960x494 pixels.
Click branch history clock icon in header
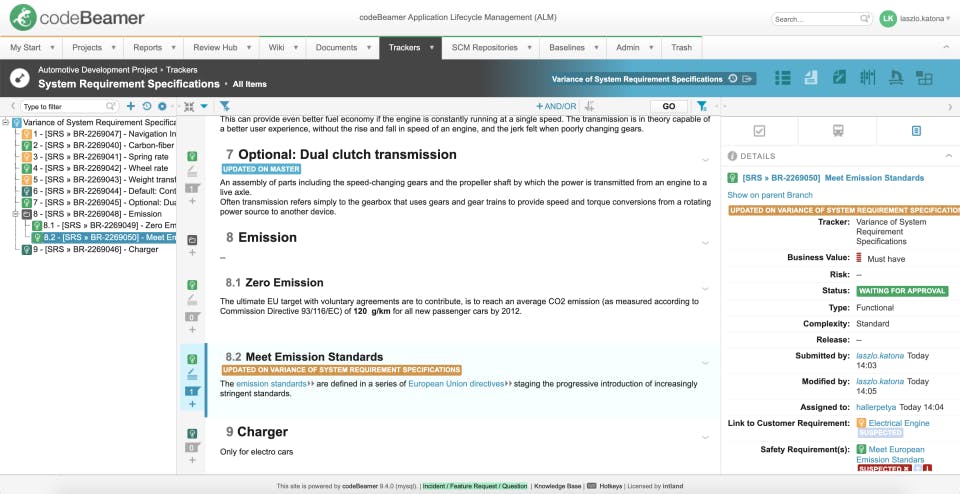pos(733,79)
